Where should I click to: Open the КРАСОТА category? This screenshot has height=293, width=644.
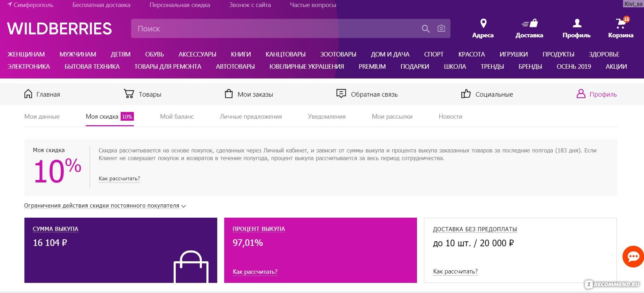point(471,54)
